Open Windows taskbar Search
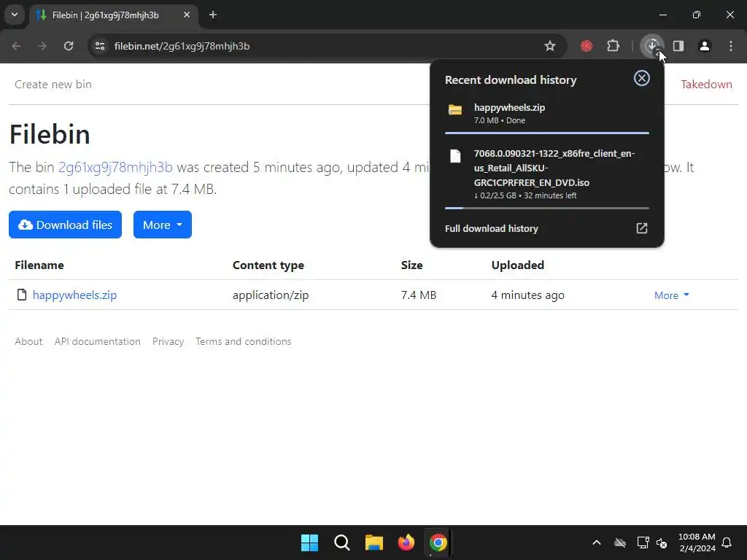Viewport: 747px width, 560px height. coord(341,542)
